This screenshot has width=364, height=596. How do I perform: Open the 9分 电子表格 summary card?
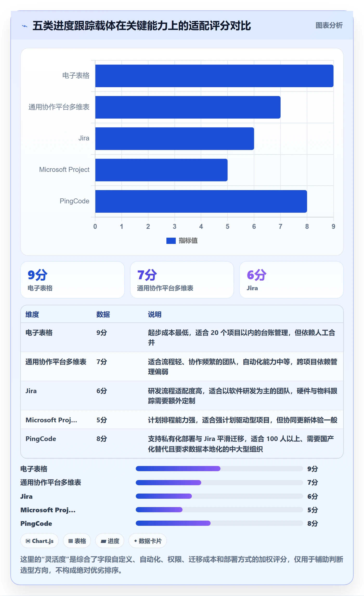[x=73, y=280]
